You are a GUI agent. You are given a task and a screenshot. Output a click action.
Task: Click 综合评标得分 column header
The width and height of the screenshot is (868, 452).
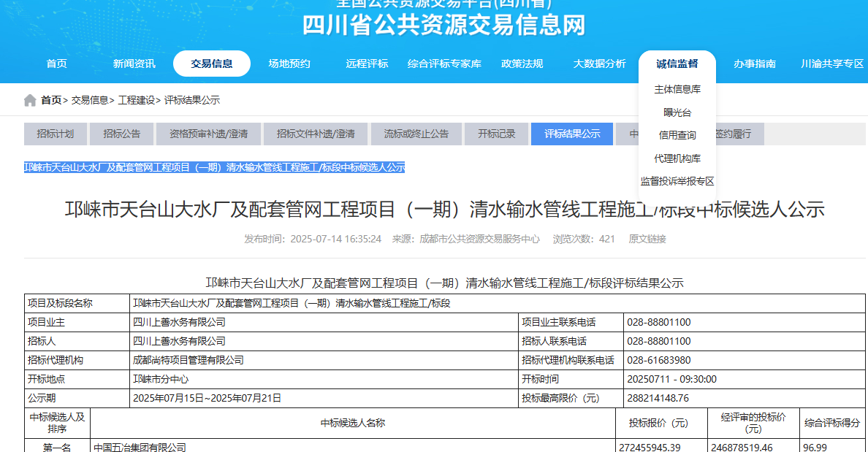click(832, 424)
